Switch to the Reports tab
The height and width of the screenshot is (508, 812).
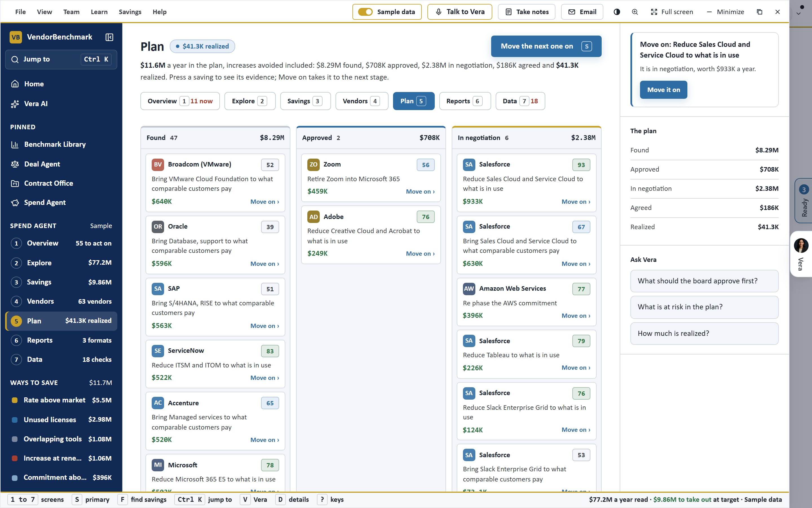pyautogui.click(x=465, y=101)
